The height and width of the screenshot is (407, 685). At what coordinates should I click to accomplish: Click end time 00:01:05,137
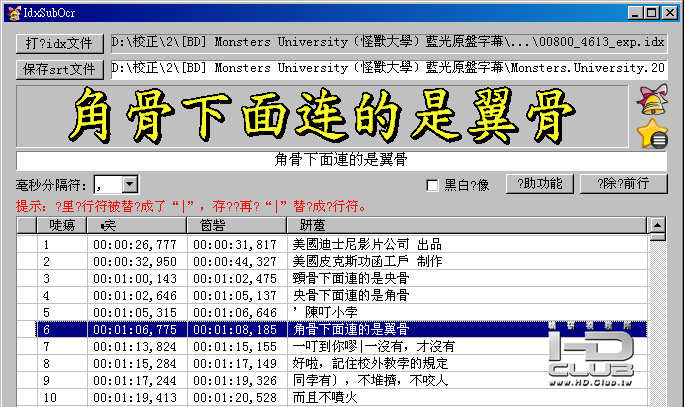pyautogui.click(x=235, y=296)
